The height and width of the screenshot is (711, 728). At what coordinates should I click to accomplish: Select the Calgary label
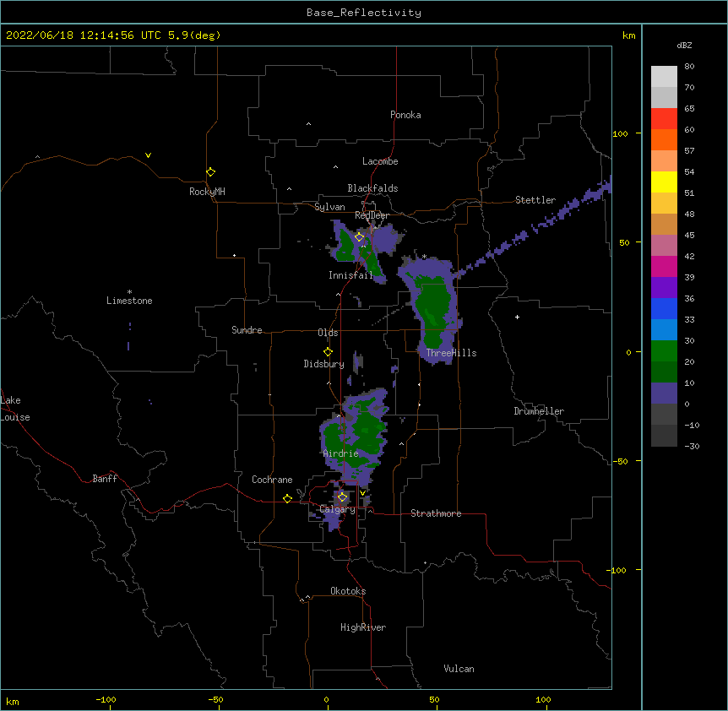point(337,509)
